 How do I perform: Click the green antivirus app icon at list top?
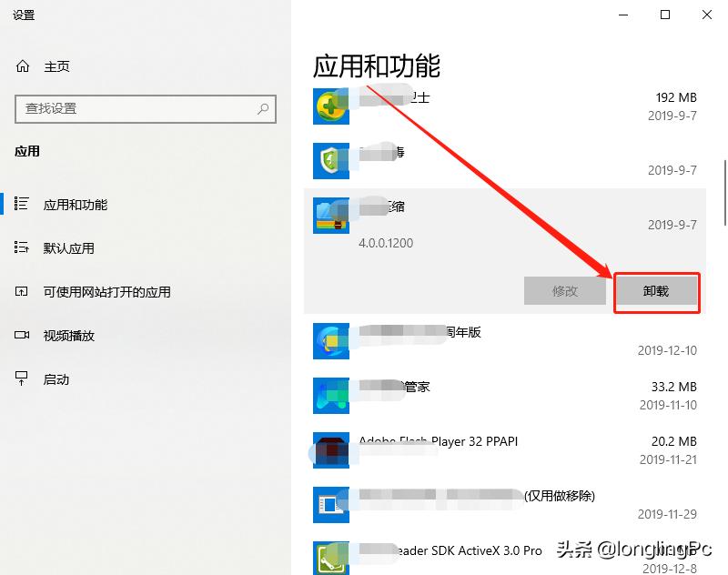pos(330,106)
